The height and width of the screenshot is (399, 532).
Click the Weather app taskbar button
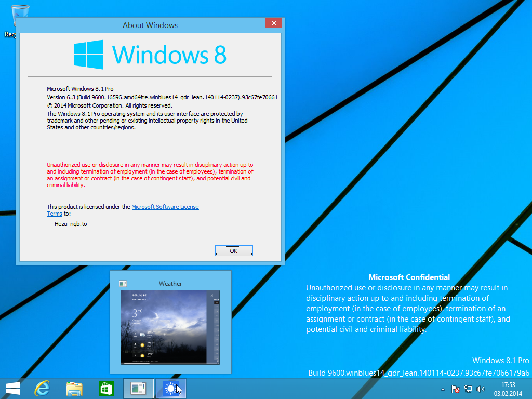click(x=170, y=389)
